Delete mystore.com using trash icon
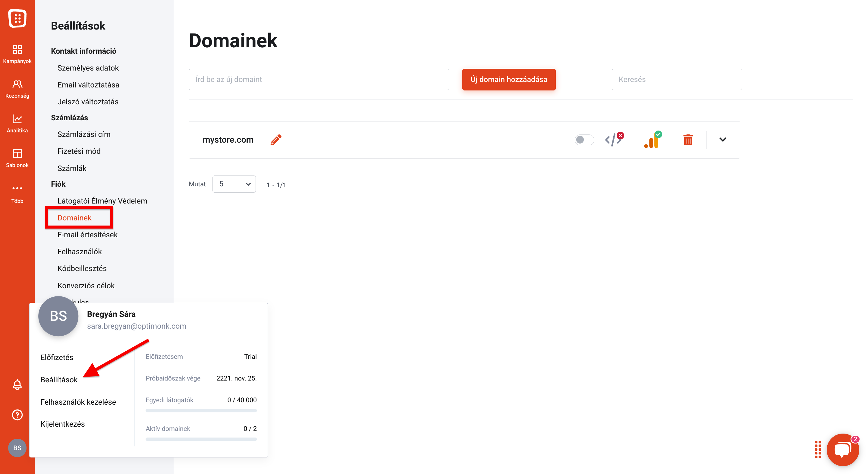This screenshot has height=474, width=868. click(688, 140)
